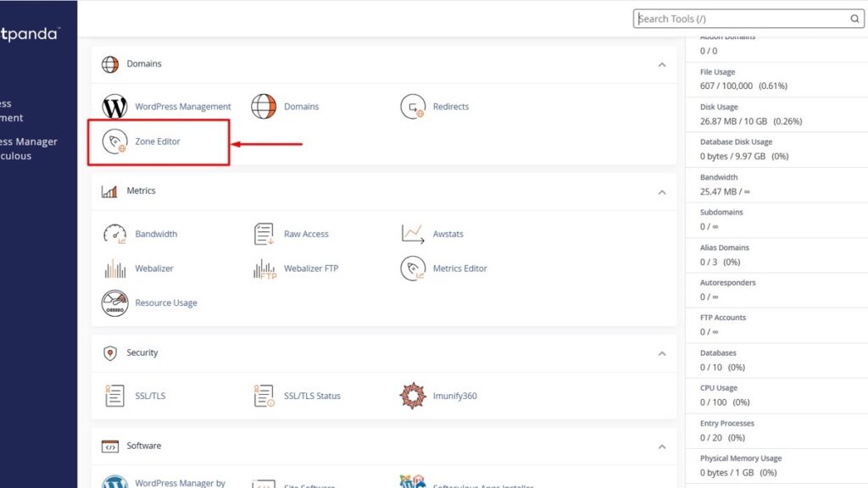Select the Physical Memory Usage statistic
868x488 pixels.
pyautogui.click(x=776, y=466)
